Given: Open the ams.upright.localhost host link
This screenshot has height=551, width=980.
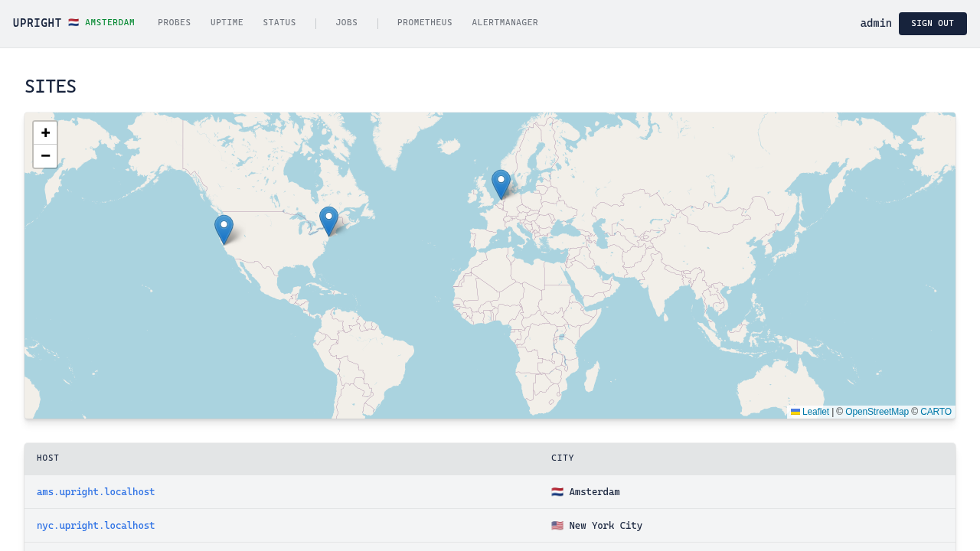Looking at the screenshot, I should (95, 491).
